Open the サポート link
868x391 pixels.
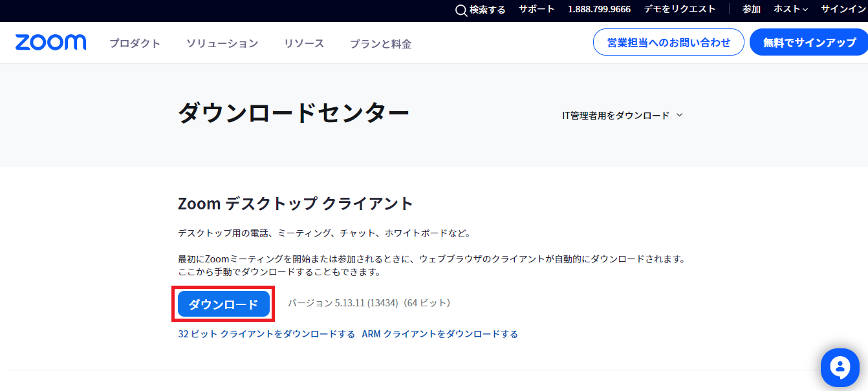coord(536,9)
